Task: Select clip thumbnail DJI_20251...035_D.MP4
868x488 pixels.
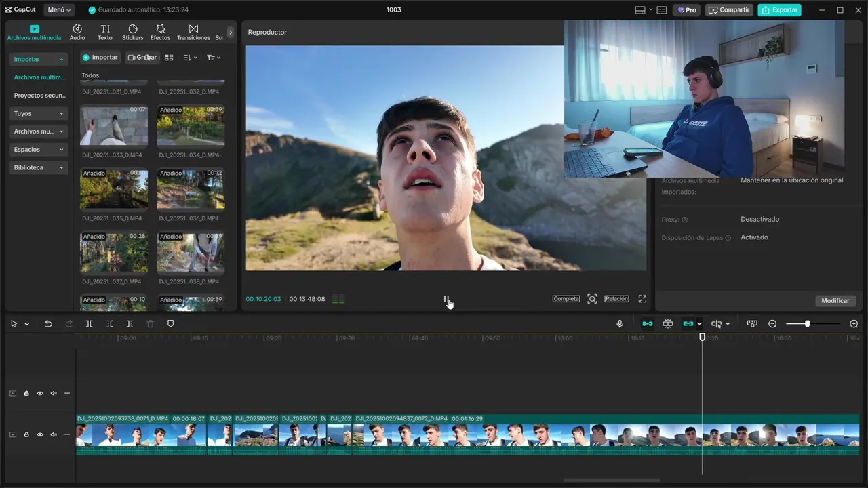Action: [114, 189]
